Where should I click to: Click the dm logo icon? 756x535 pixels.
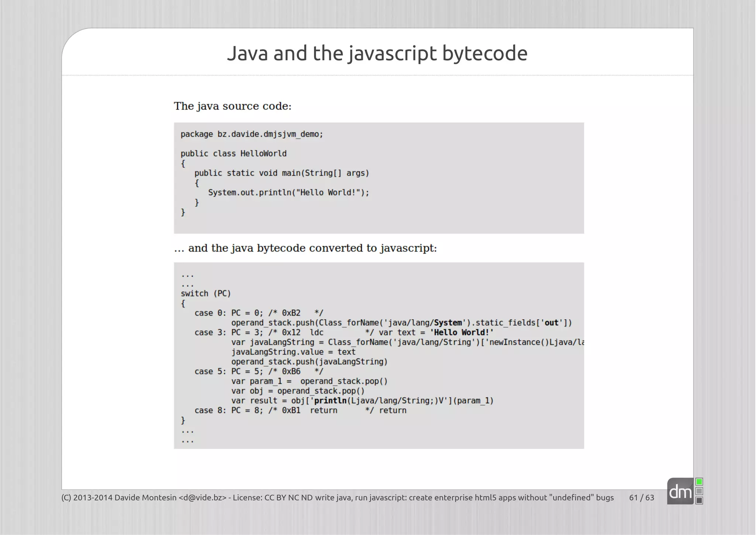coord(680,491)
